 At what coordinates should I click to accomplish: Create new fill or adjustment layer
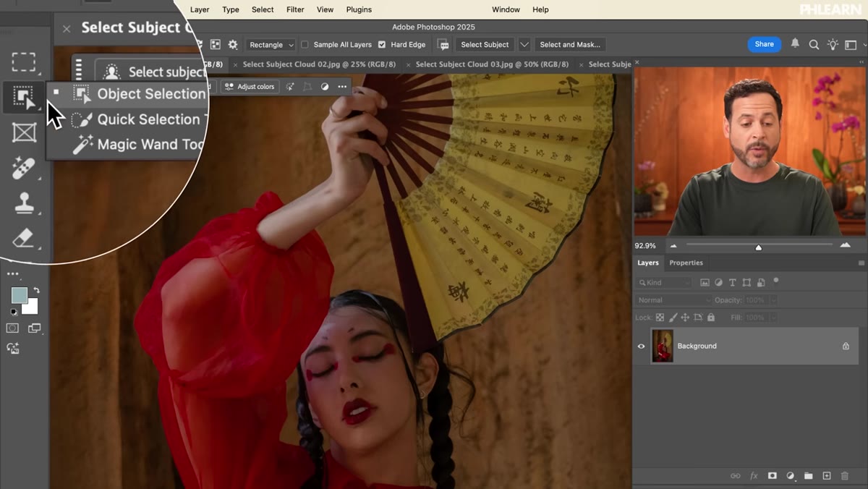790,476
